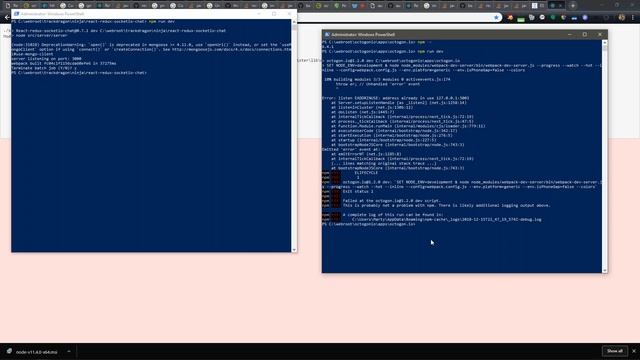Click 'npm run dev' command in left PowerShell

coord(162,21)
